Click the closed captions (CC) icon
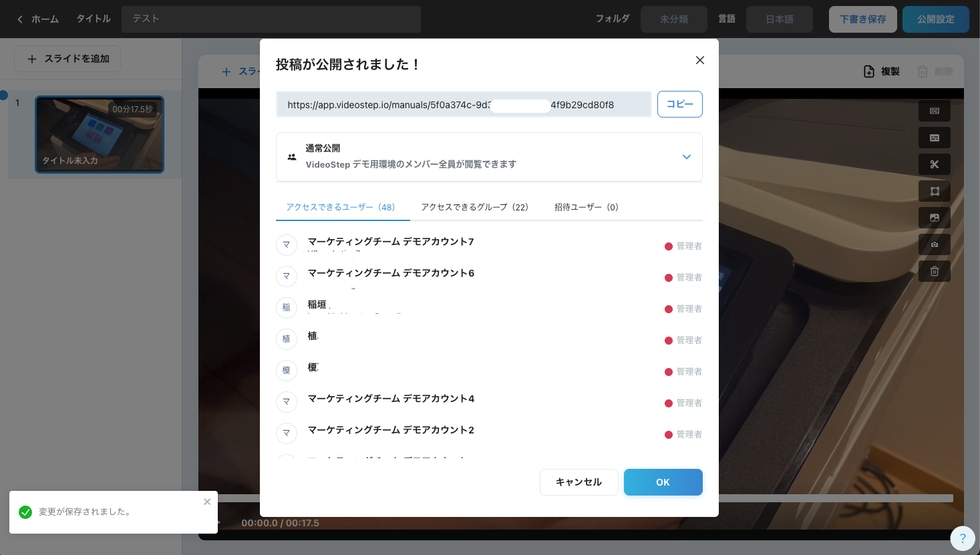 click(934, 111)
